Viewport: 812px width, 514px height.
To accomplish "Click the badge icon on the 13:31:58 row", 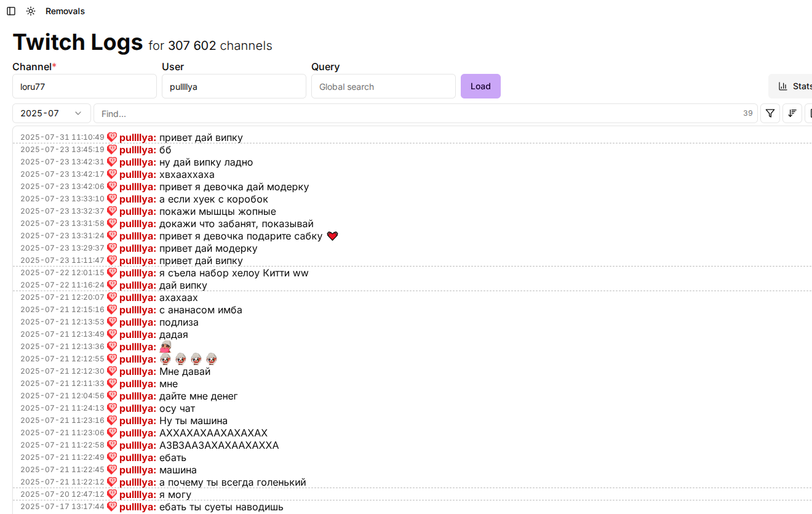I will 112,223.
